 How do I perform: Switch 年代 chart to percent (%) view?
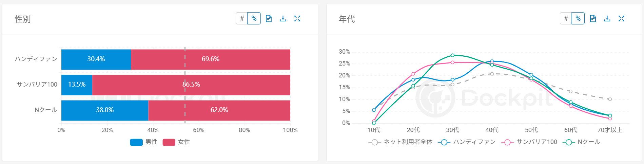click(x=578, y=18)
